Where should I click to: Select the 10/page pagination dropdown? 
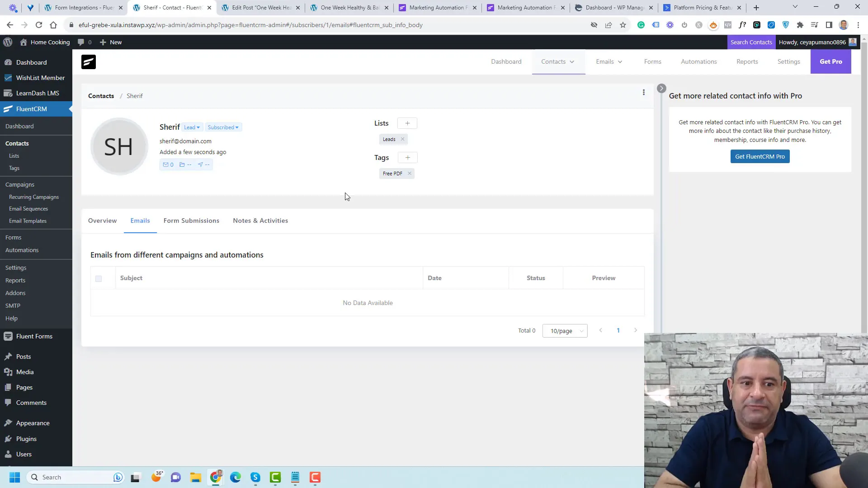(x=565, y=331)
